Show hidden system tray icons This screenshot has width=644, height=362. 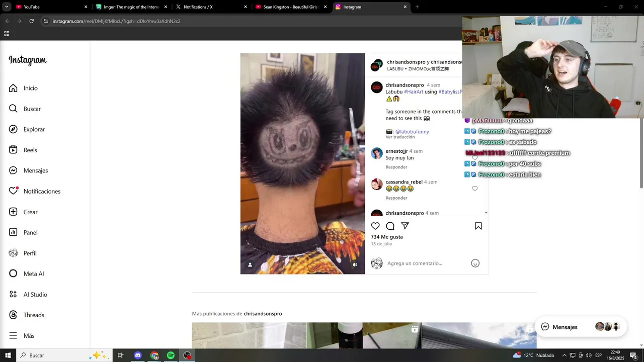[564, 355]
